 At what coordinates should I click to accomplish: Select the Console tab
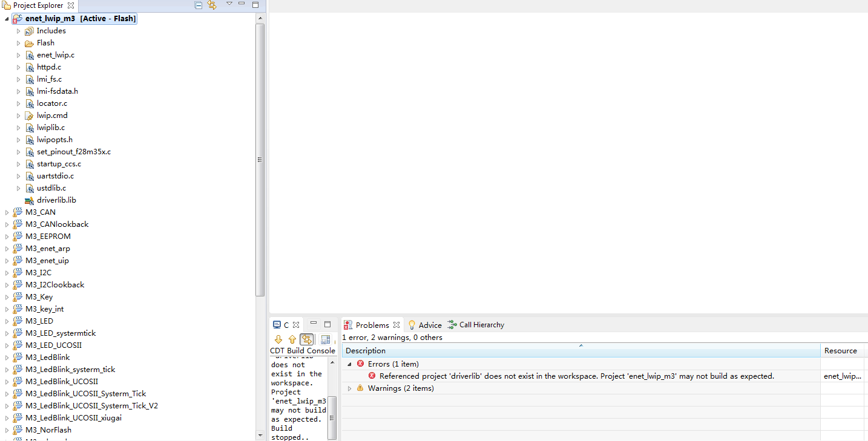click(281, 325)
